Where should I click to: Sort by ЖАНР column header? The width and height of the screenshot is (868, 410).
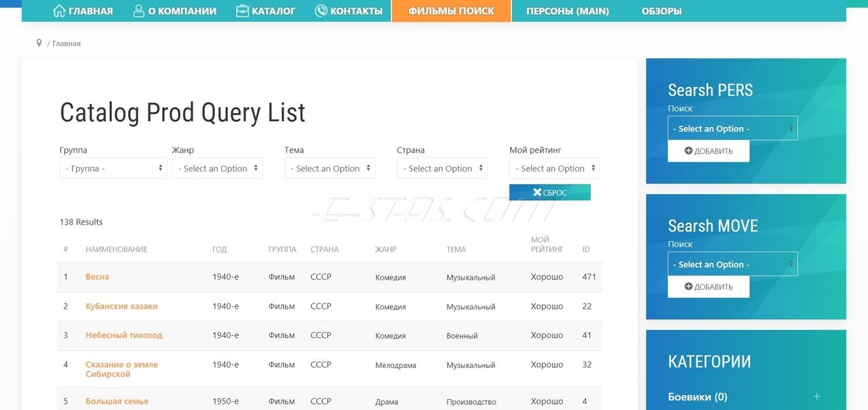coord(386,250)
